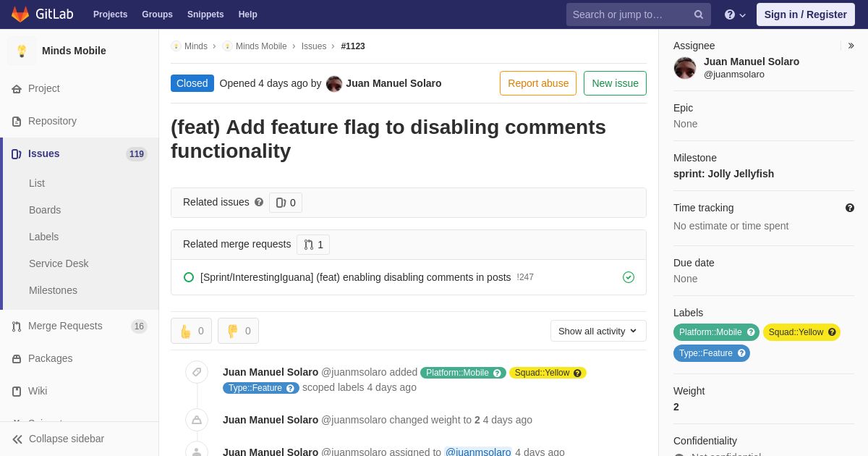868x456 pixels.
Task: Open Packages from sidebar icon
Action: click(17, 358)
